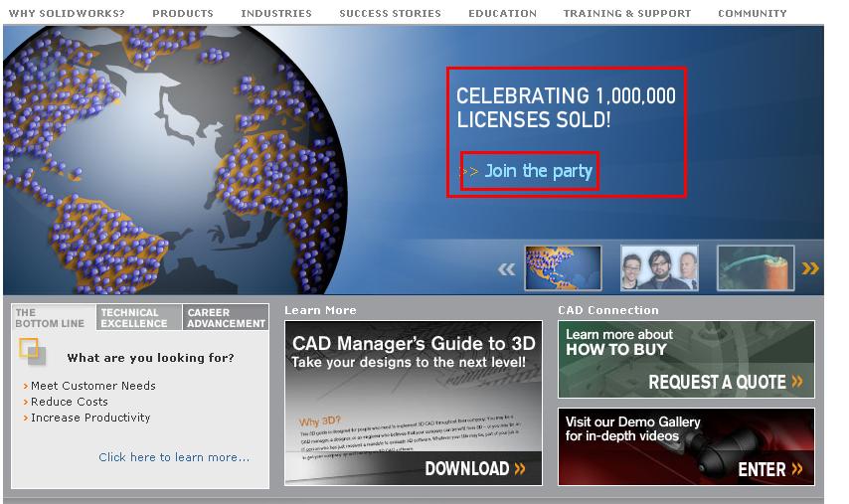Open Reduce Costs link
Viewport: 849px width, 504px height.
[70, 402]
